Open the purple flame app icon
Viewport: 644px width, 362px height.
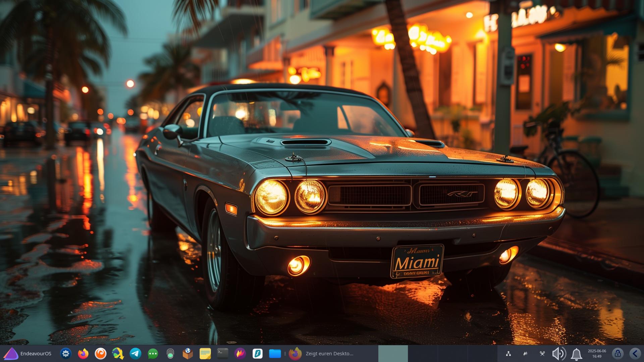[x=240, y=354]
